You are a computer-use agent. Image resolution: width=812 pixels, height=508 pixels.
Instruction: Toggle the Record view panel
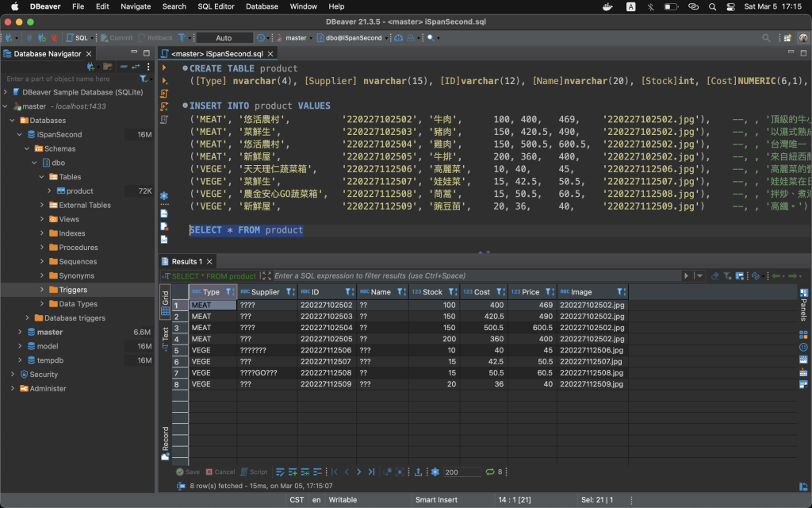[x=165, y=443]
